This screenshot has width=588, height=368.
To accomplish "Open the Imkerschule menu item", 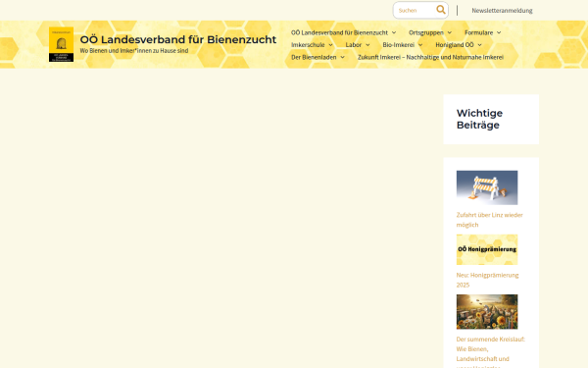I will [x=308, y=45].
